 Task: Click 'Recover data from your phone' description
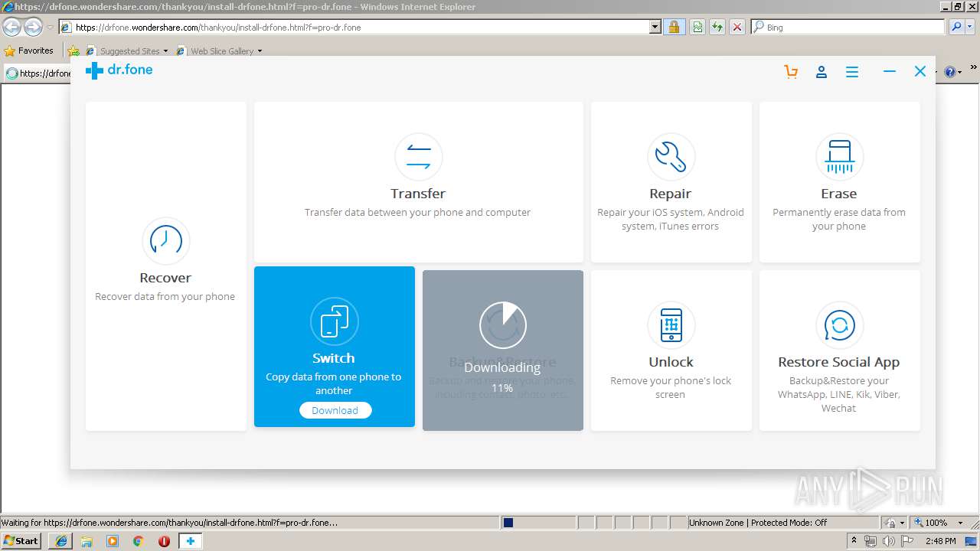point(165,297)
